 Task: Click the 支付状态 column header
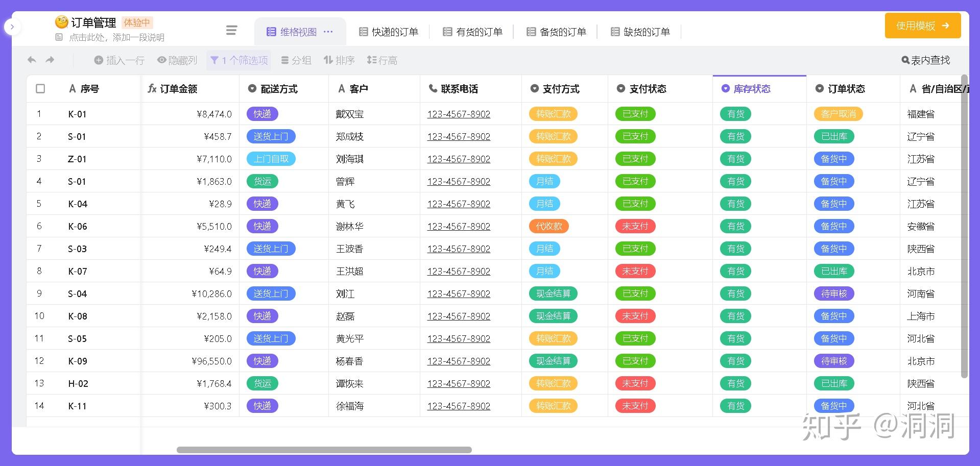point(660,89)
